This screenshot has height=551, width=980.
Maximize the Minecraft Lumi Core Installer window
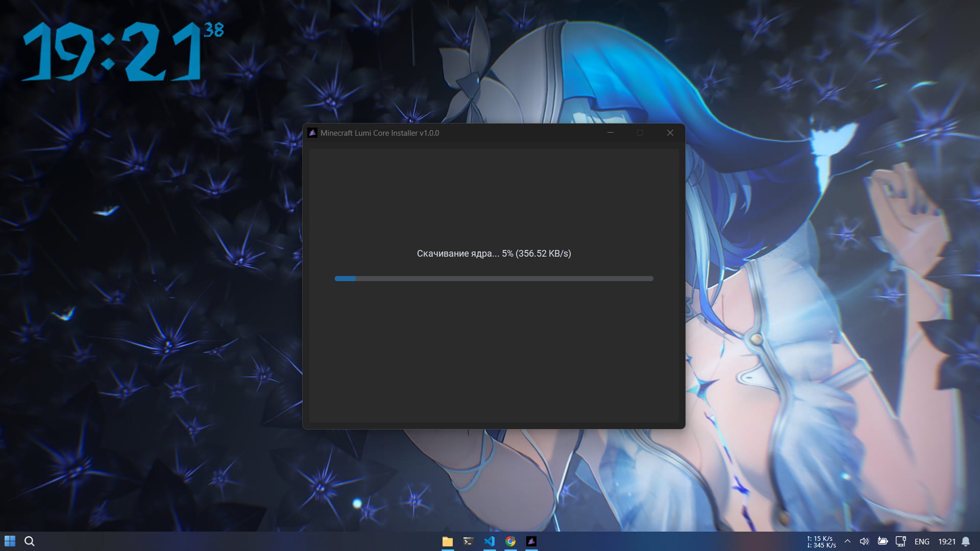click(x=641, y=133)
